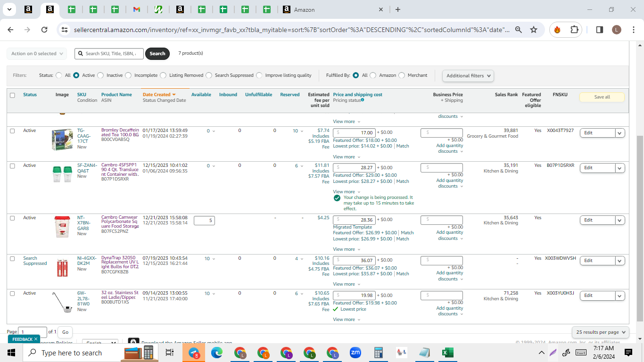
Task: Toggle the Date Created sort arrow
Action: [x=174, y=95]
